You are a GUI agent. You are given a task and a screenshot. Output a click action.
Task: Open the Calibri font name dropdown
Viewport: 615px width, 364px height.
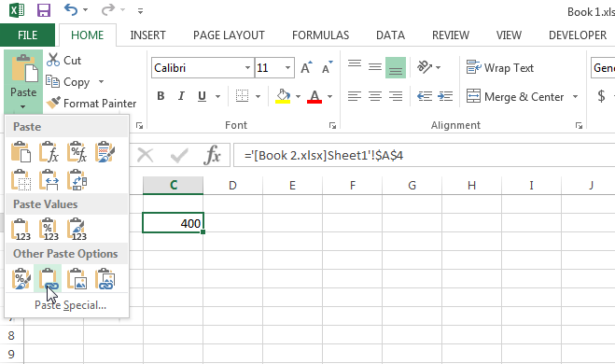click(247, 68)
